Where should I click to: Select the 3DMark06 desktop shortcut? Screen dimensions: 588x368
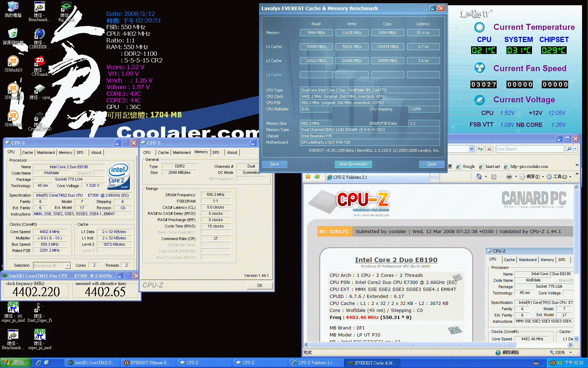(x=13, y=118)
